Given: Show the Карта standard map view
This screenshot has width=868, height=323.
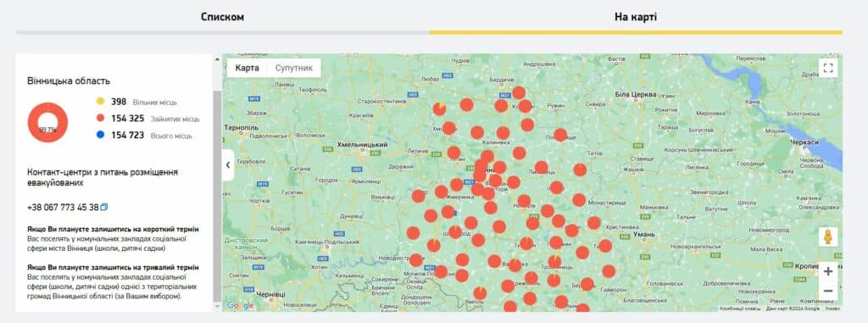Looking at the screenshot, I should (247, 68).
